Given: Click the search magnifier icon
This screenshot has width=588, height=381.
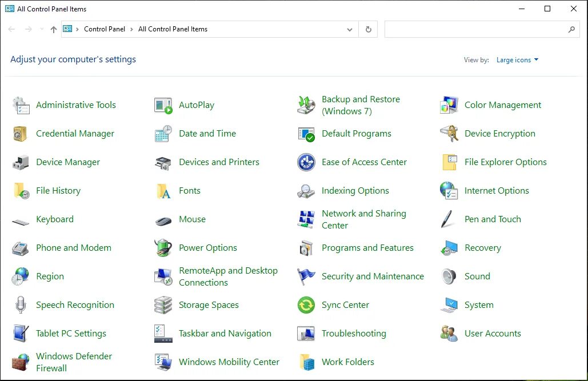Looking at the screenshot, I should point(571,29).
